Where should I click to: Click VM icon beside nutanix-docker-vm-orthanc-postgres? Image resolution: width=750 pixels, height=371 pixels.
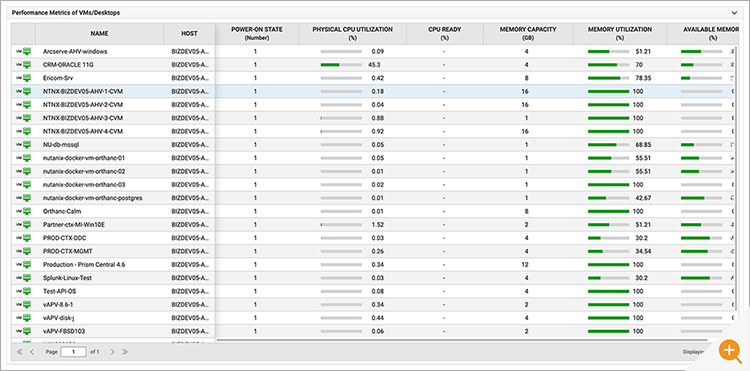(23, 198)
